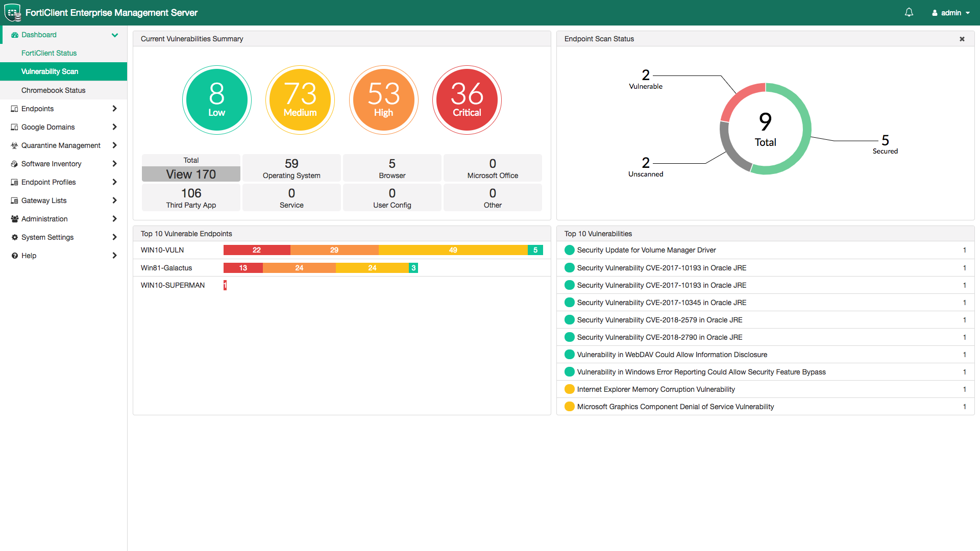Open the Help question mark icon
The width and height of the screenshot is (980, 551).
pos(14,256)
